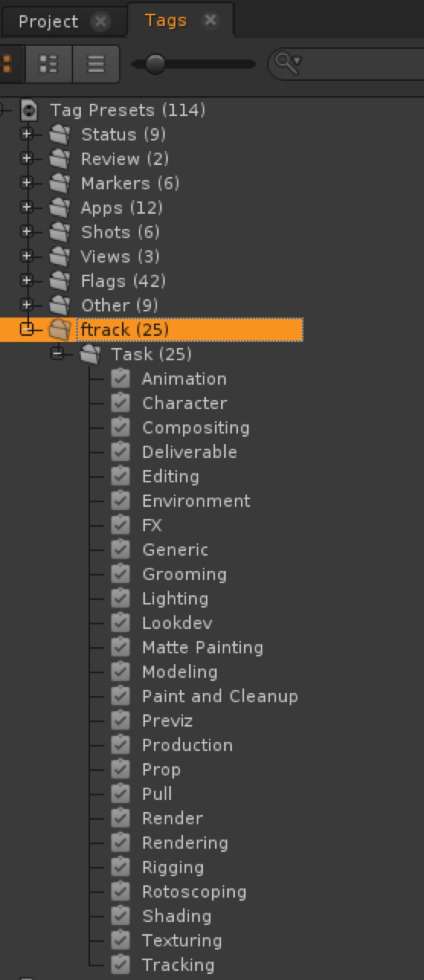Adjust the icon size slider handle
Viewport: 424px width, 980px height.
click(155, 64)
